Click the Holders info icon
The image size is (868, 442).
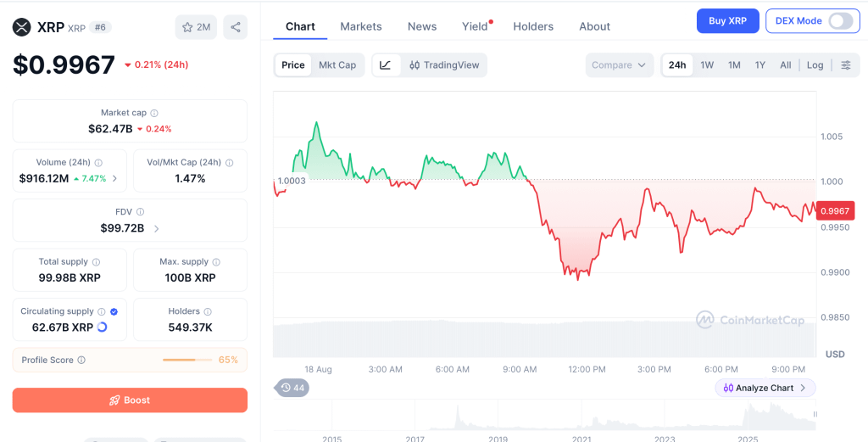click(207, 312)
